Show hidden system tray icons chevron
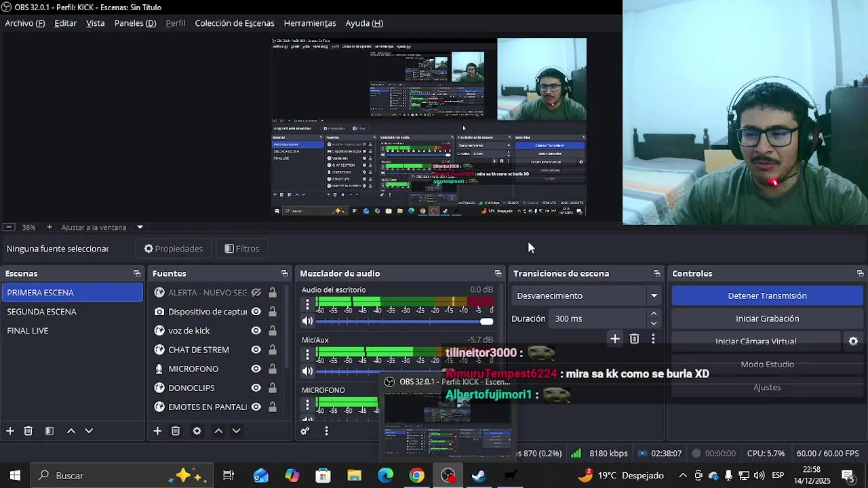 (682, 476)
